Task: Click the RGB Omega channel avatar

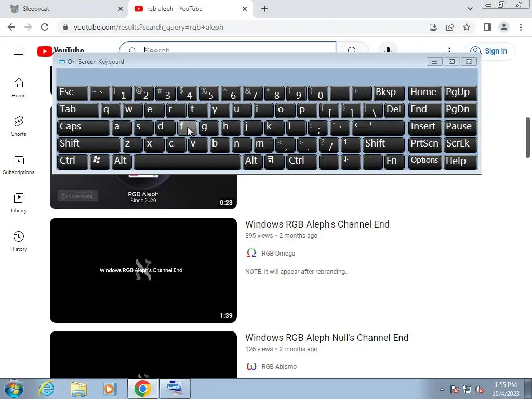Action: tap(251, 253)
